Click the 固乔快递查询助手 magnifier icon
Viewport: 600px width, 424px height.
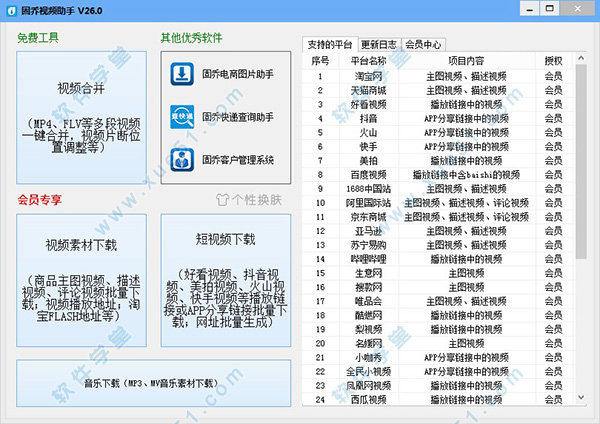pos(182,117)
